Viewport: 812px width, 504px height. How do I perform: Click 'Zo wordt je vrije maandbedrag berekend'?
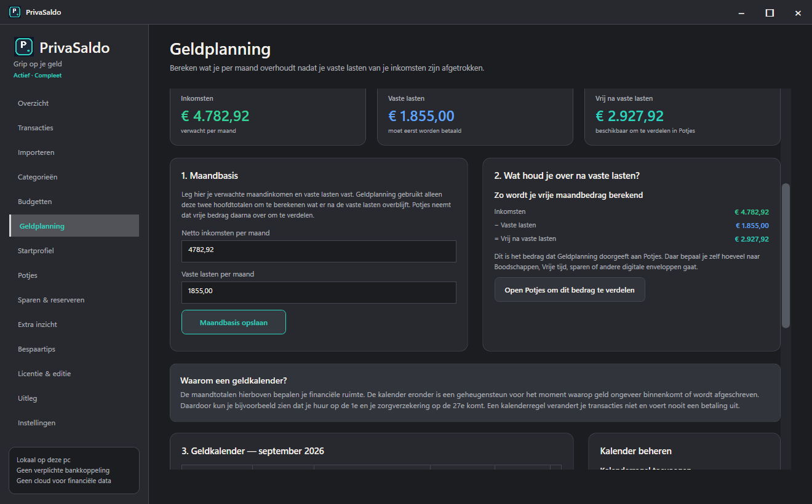click(x=568, y=195)
